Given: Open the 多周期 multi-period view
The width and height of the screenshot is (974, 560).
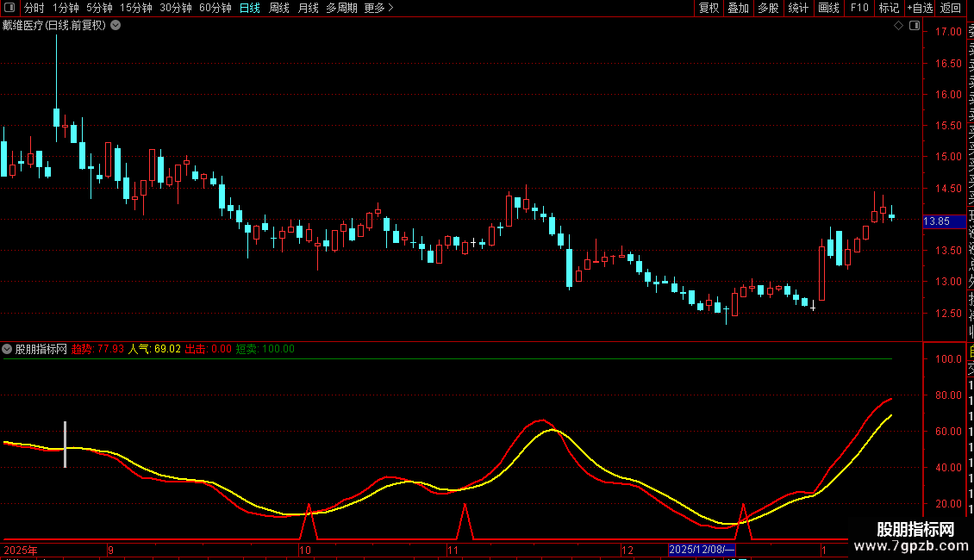Looking at the screenshot, I should click(x=341, y=8).
